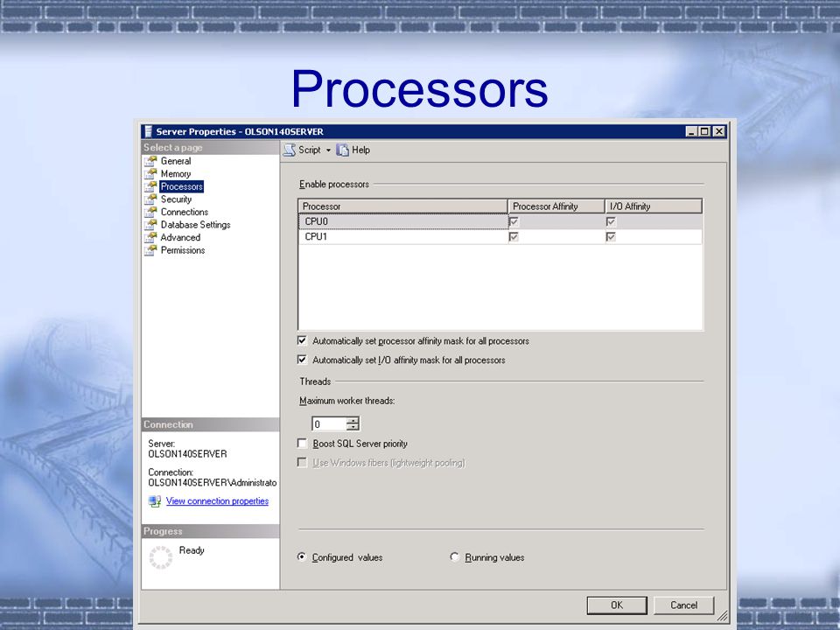Click the Cancel button

coord(683,605)
